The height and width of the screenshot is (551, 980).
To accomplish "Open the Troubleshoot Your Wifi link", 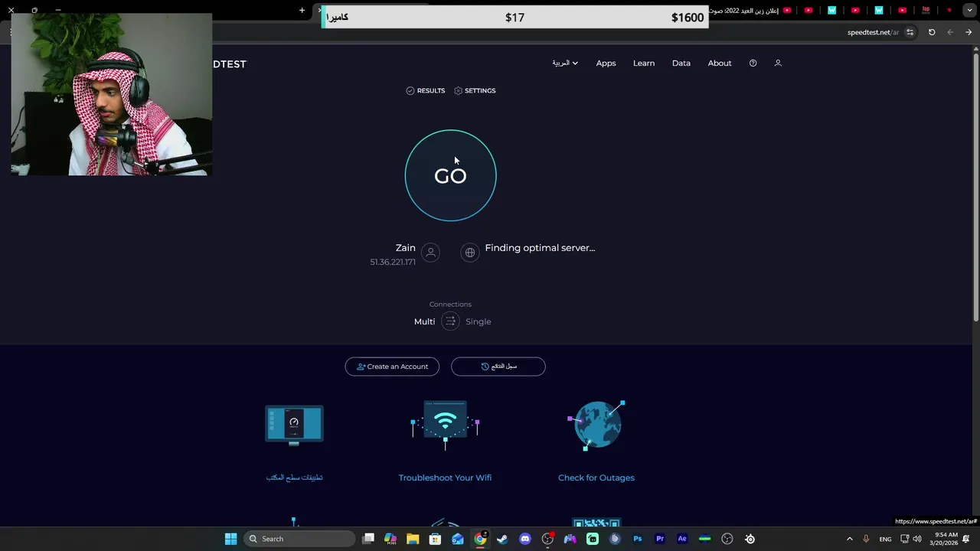I will coord(445,478).
